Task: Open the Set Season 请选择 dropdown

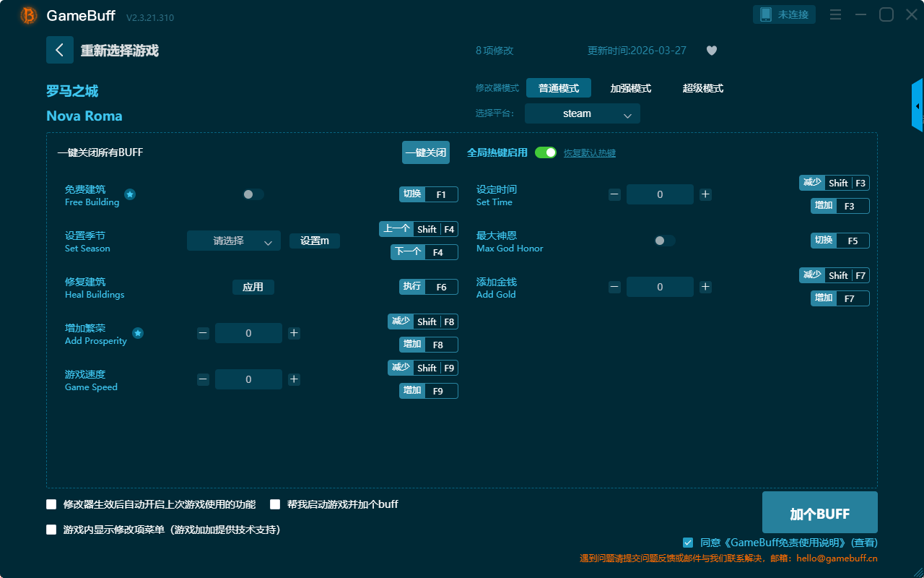Action: pyautogui.click(x=234, y=241)
